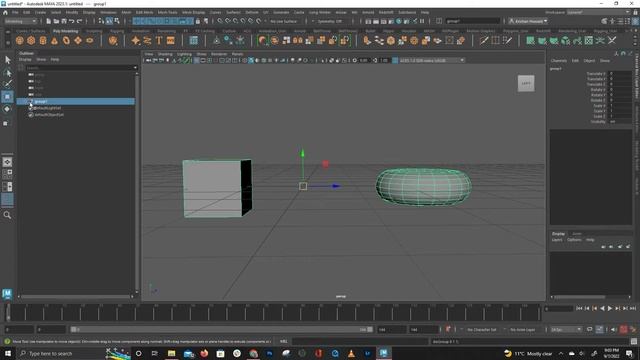
Task: Create a polygon disc from the shelf
Action: click(89, 40)
